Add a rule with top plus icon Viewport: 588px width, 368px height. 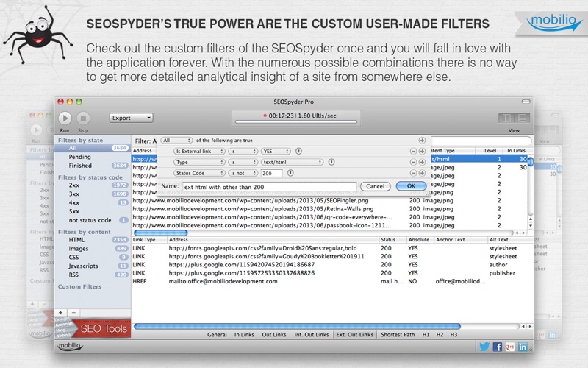pyautogui.click(x=422, y=141)
